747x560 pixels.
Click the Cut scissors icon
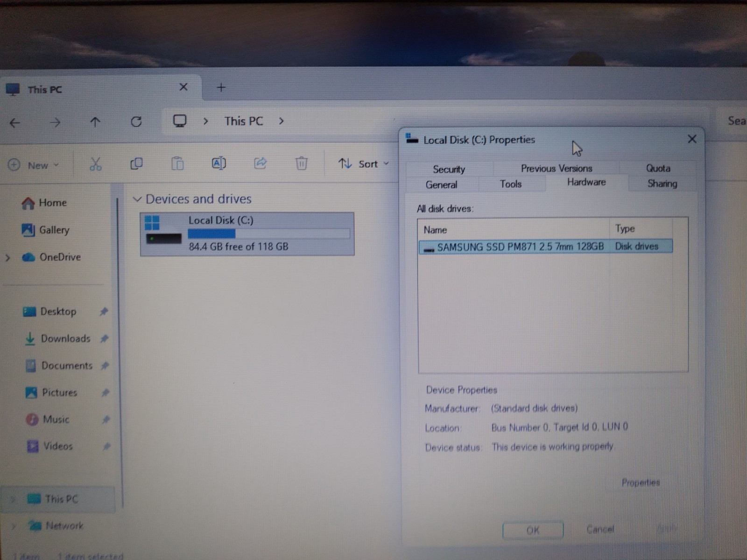click(95, 164)
